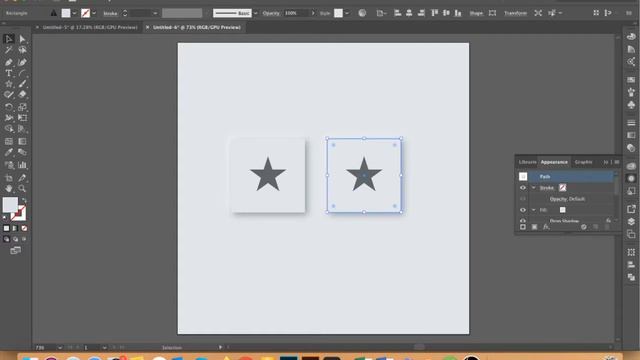Image resolution: width=640 pixels, height=360 pixels.
Task: Open the Basic brush definition dropdown
Action: [256, 13]
